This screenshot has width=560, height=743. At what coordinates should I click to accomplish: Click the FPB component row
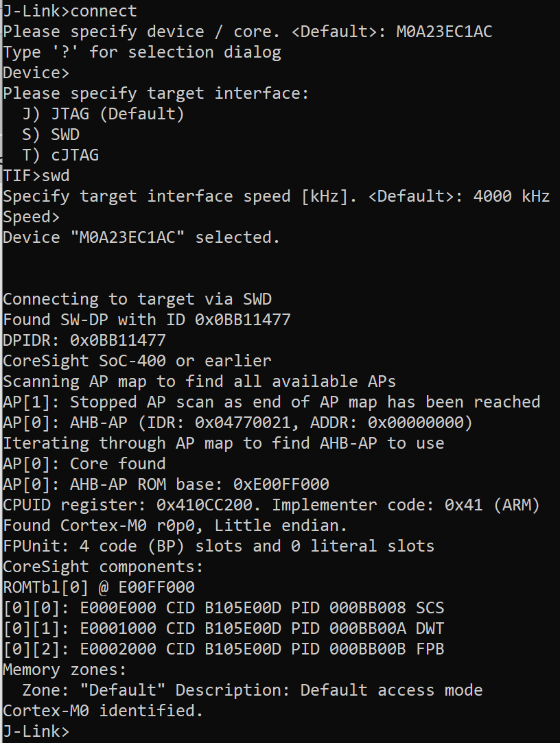pos(223,649)
